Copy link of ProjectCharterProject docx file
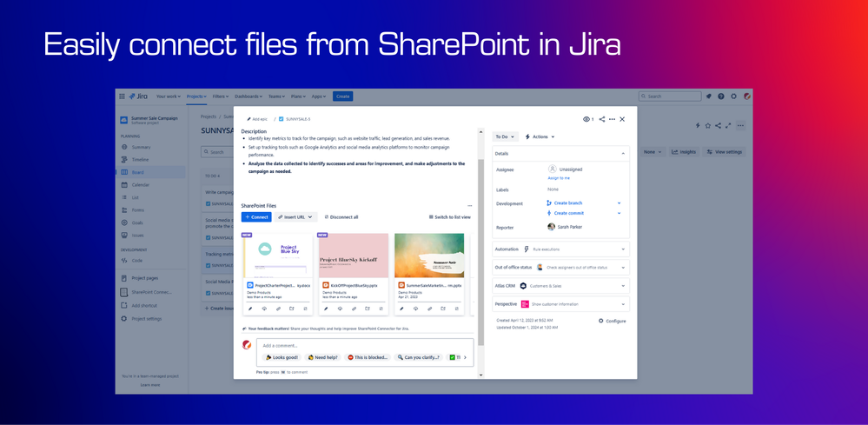 (278, 309)
